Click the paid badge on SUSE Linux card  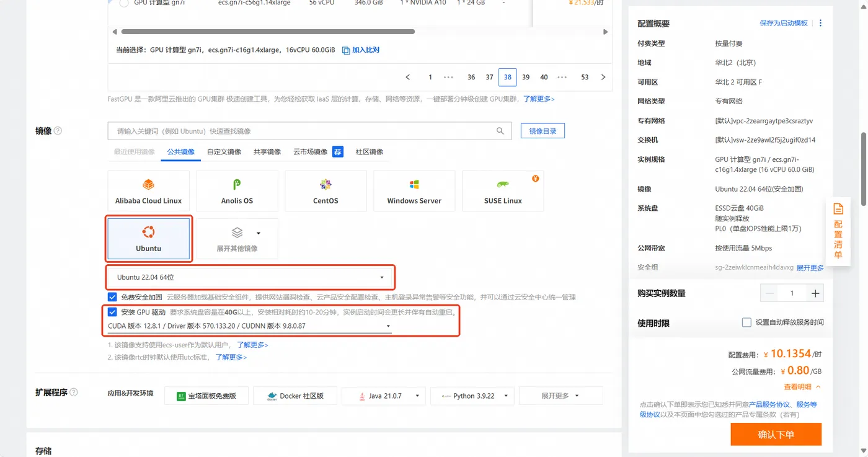(536, 179)
